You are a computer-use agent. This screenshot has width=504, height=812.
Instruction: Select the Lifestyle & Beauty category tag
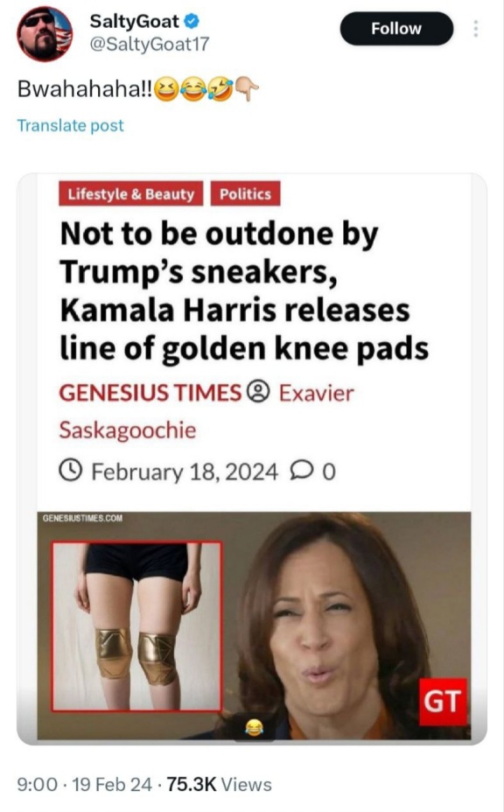131,193
